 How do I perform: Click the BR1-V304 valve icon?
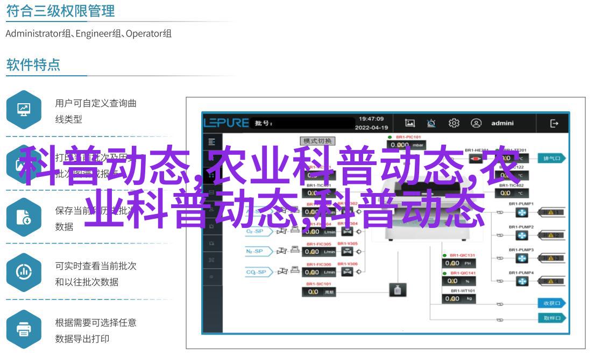[x=347, y=232]
